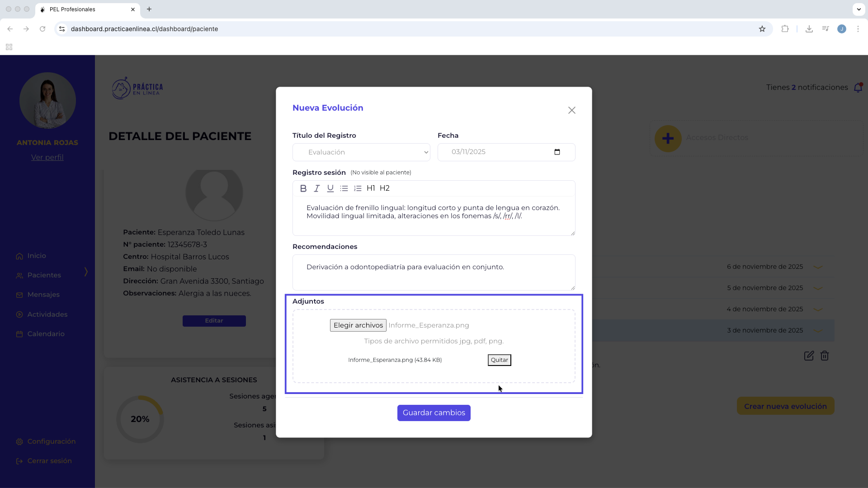The height and width of the screenshot is (488, 868).
Task: Expand the Pacientes sidebar submenu arrow
Action: [86, 272]
